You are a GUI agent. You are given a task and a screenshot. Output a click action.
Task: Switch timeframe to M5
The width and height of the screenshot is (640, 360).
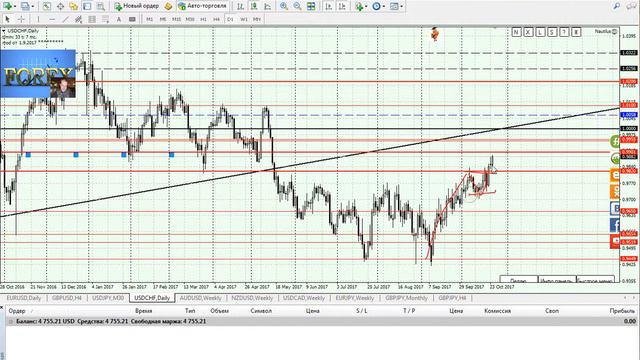tap(163, 19)
